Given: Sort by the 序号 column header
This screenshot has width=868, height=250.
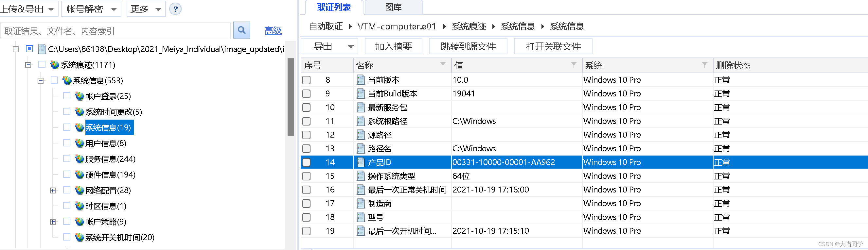Looking at the screenshot, I should [x=327, y=65].
